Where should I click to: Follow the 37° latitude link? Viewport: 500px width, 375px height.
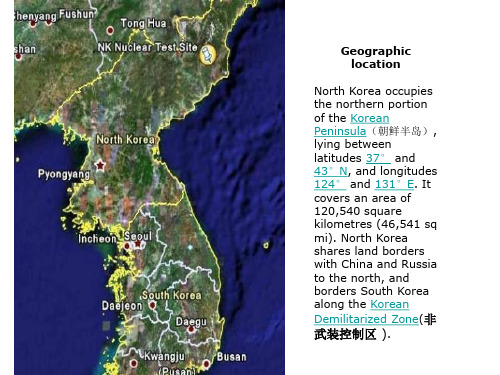click(x=378, y=158)
